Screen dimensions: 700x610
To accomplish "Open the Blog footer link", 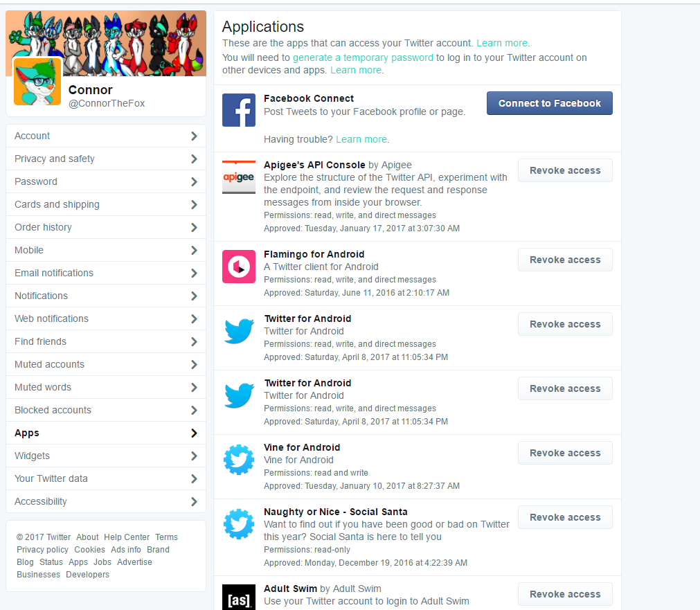I will (25, 562).
